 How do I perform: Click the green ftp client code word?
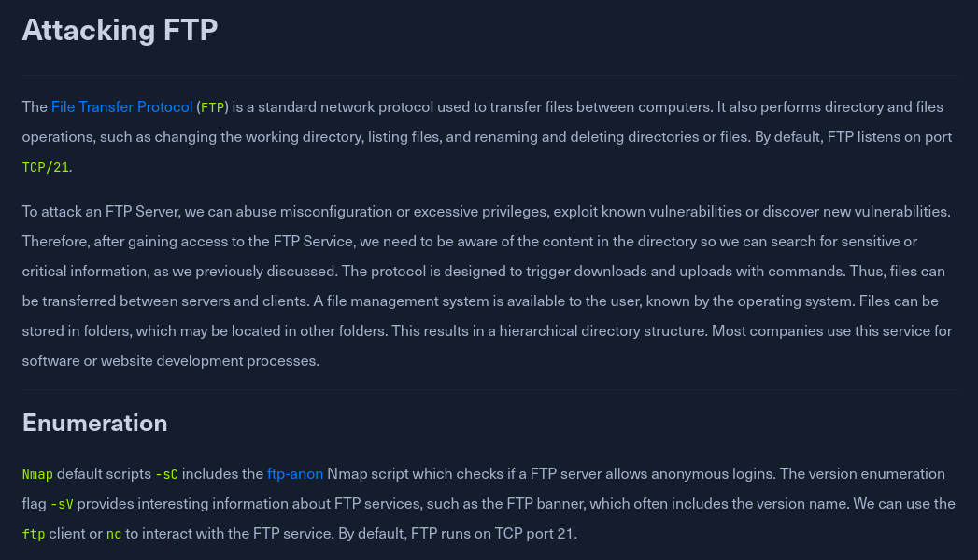(33, 534)
